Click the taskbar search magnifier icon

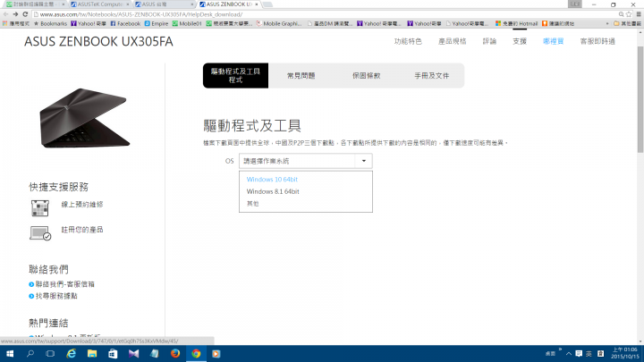[30, 353]
